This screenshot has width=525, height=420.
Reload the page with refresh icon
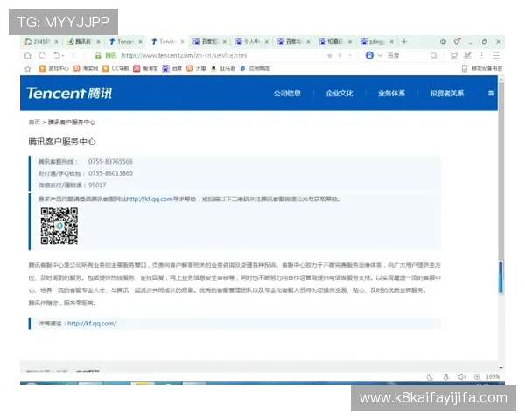[42, 56]
